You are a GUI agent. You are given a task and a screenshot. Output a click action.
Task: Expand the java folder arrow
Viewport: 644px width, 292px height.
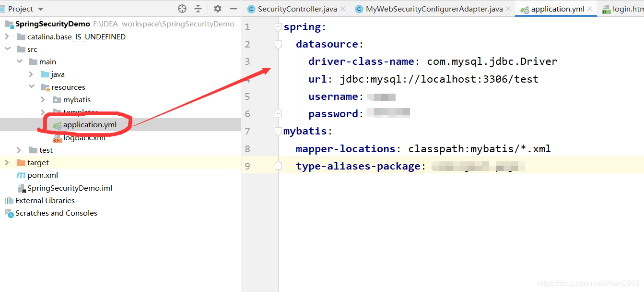(31, 74)
